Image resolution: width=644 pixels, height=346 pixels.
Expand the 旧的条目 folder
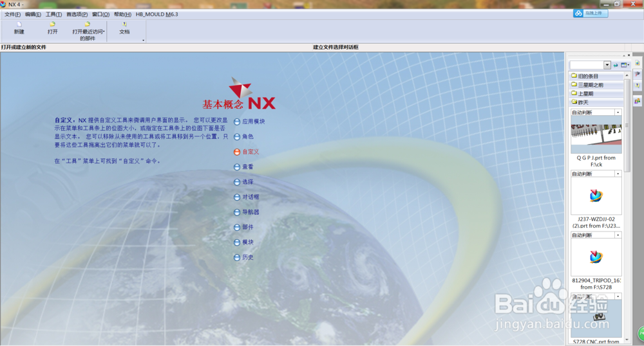(596, 77)
